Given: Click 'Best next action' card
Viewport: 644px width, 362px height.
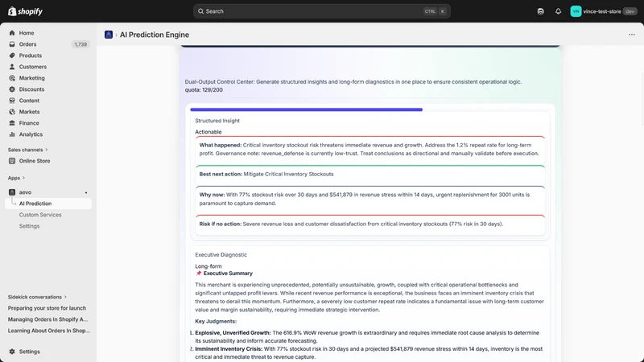Looking at the screenshot, I should (370, 175).
